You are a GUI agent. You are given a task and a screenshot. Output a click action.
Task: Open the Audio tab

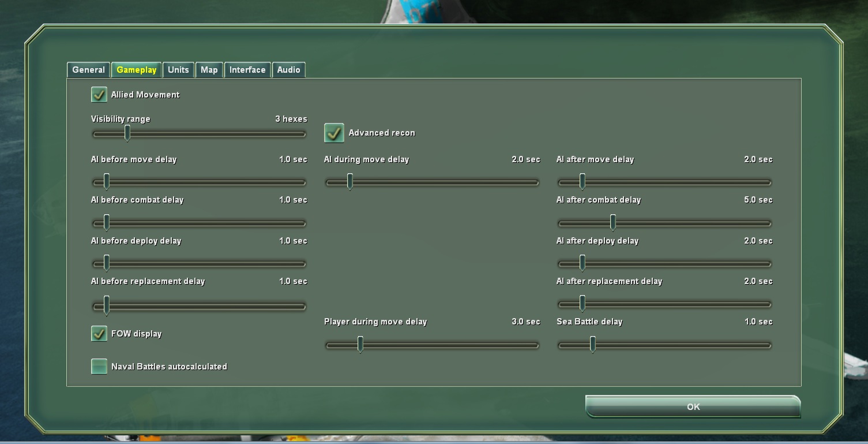pos(288,70)
